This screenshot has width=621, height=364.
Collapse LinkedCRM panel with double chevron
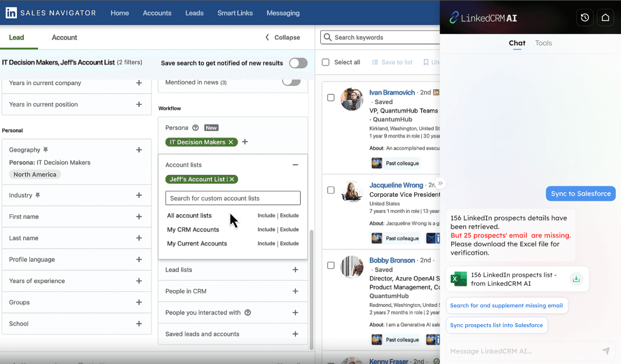(440, 184)
